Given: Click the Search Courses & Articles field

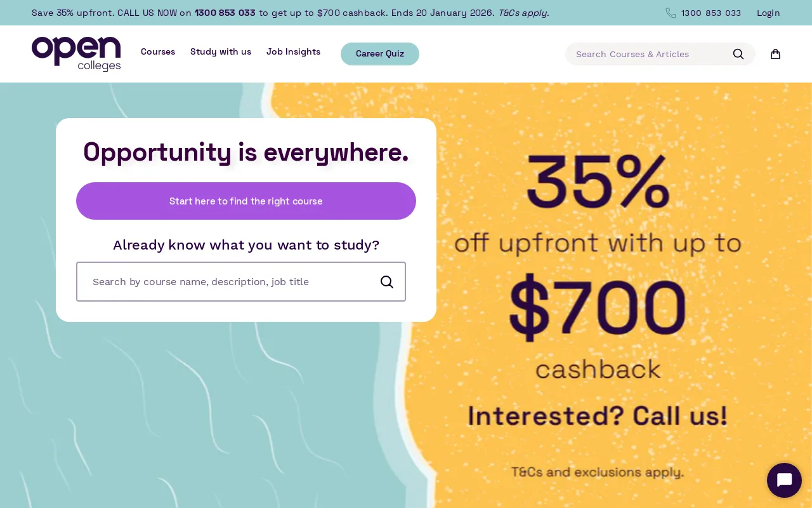Looking at the screenshot, I should point(647,54).
